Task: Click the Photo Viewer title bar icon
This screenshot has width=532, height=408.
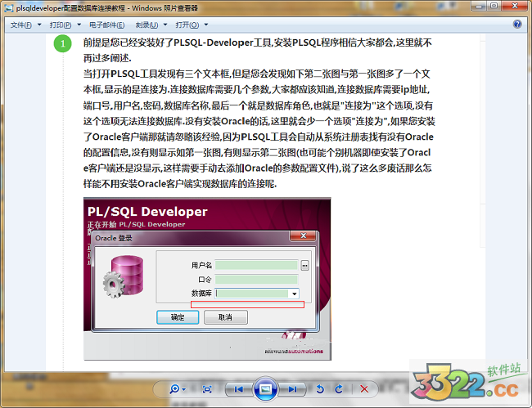Action: 9,8
